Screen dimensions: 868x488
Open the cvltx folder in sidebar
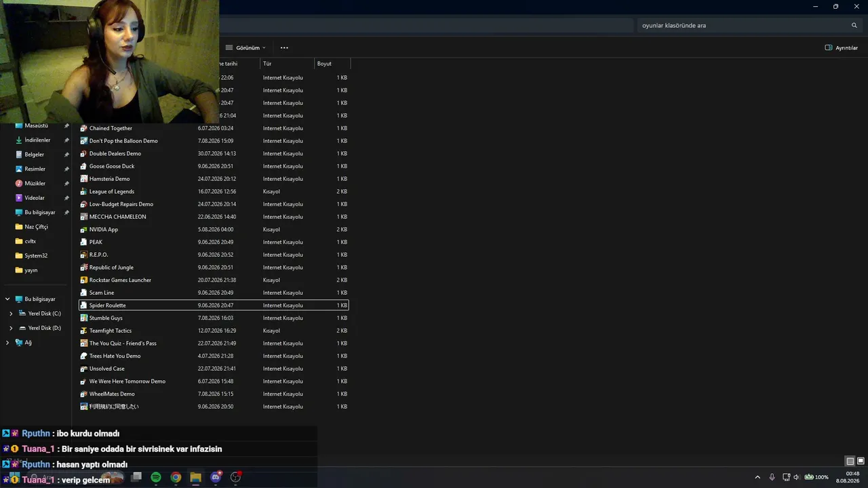30,241
